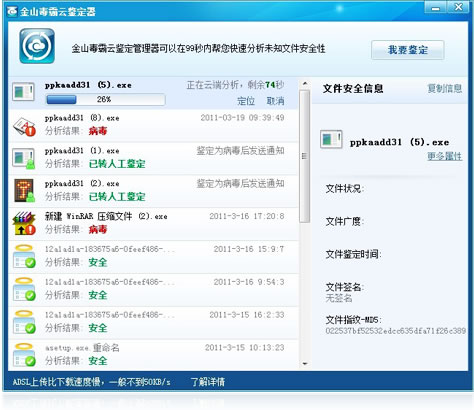Image resolution: width=474 pixels, height=410 pixels.
Task: Click the list scrollbar up arrow
Action: click(305, 84)
